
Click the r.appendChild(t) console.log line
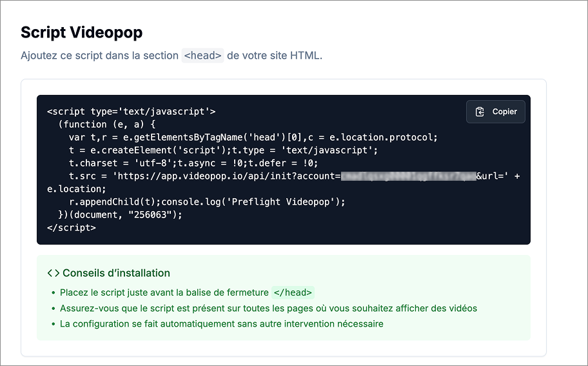coord(207,201)
